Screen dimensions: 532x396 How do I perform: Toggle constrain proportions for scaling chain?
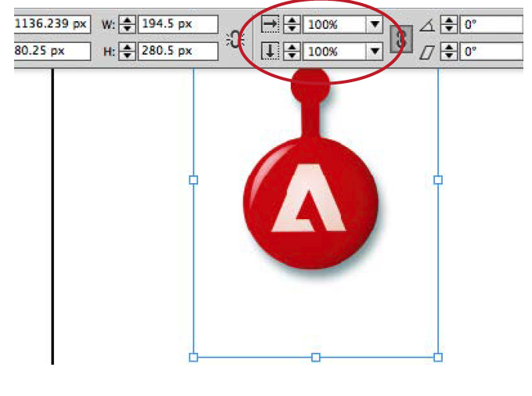pyautogui.click(x=401, y=38)
